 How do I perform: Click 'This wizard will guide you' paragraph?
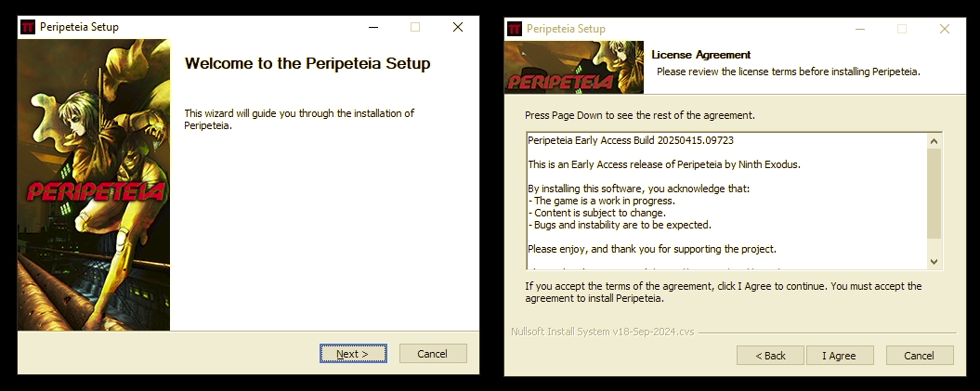click(x=299, y=119)
